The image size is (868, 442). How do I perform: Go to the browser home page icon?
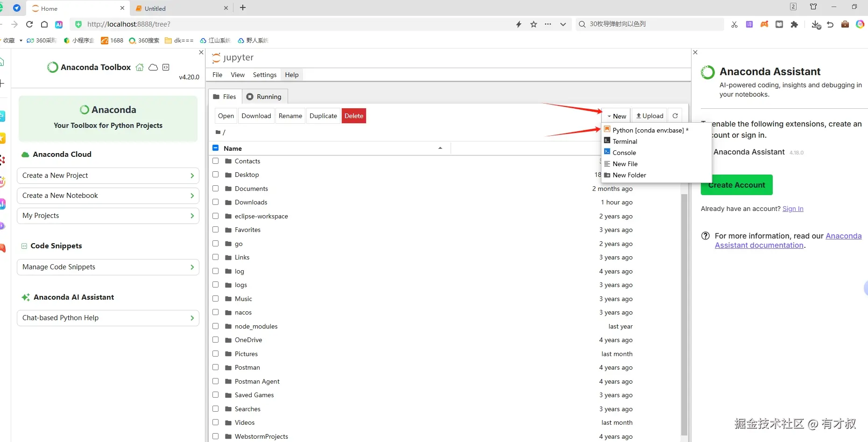click(x=44, y=24)
